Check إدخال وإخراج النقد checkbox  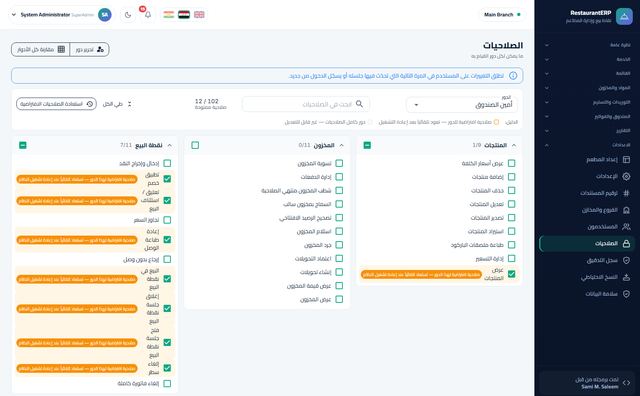pos(167,163)
